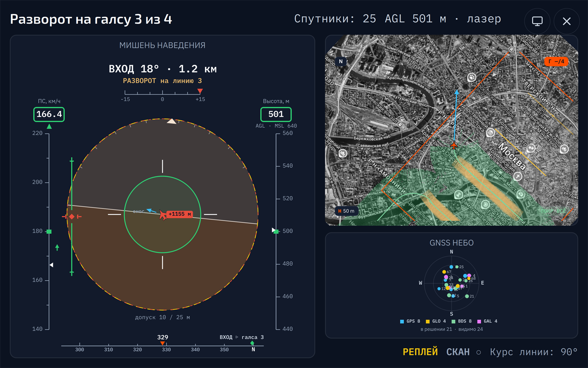Select the ВХОД ▹ галса 3 label

coord(242,337)
